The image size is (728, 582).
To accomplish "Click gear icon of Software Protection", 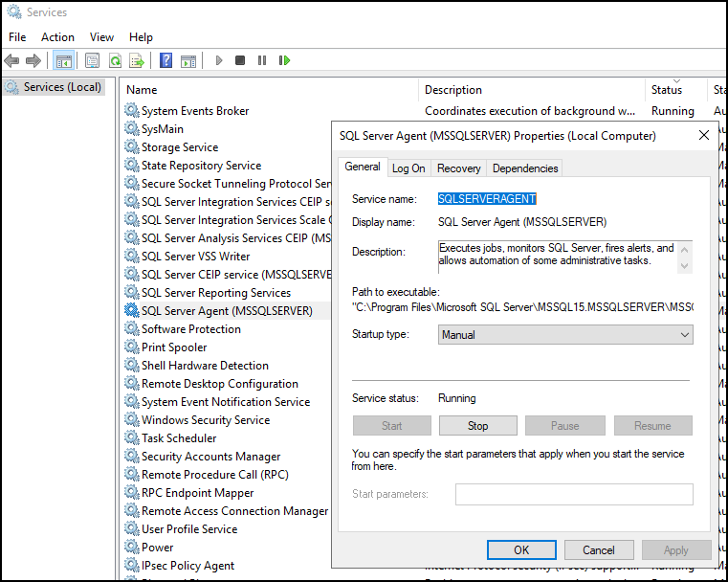I will (132, 328).
